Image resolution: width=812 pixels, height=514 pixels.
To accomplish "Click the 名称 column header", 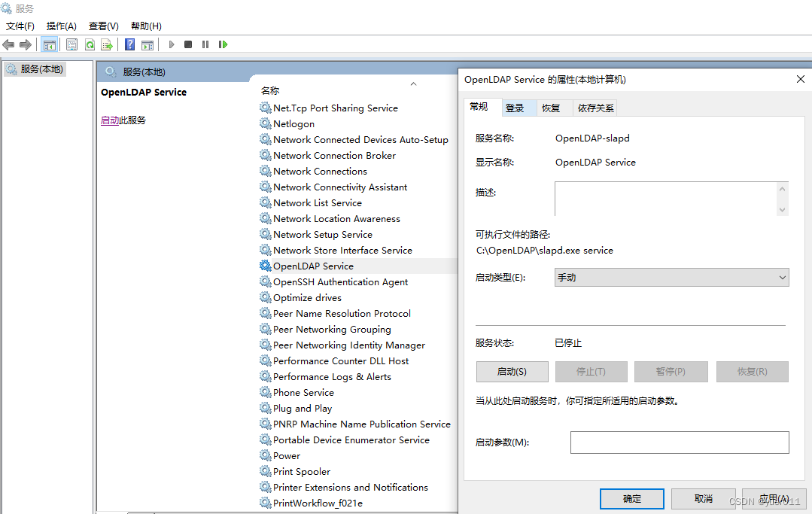I will point(270,90).
